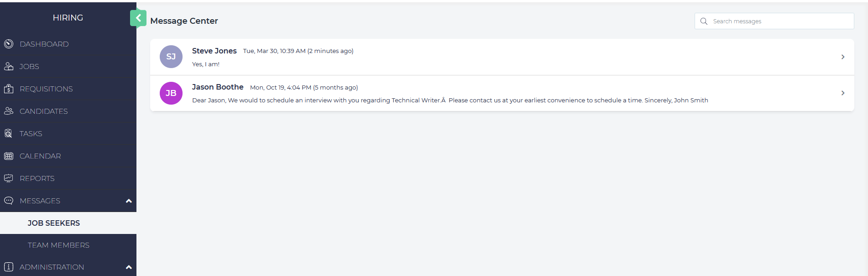868x276 pixels.
Task: Open the Team Members messages submenu
Action: point(58,245)
